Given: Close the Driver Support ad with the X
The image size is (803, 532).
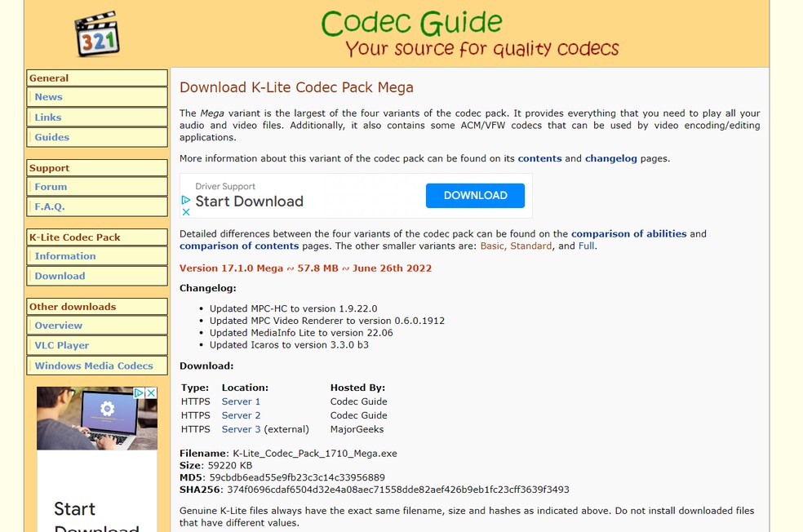Looking at the screenshot, I should (x=186, y=211).
